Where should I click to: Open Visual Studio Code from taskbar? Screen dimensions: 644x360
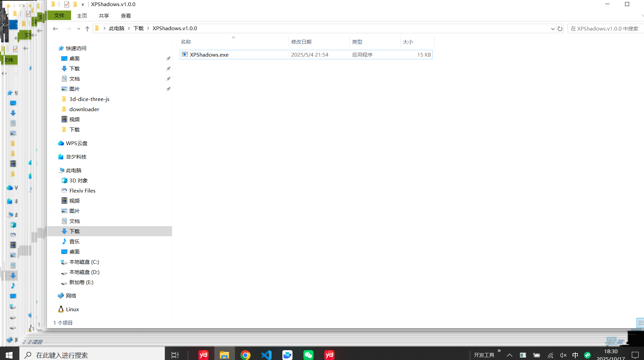pyautogui.click(x=266, y=355)
